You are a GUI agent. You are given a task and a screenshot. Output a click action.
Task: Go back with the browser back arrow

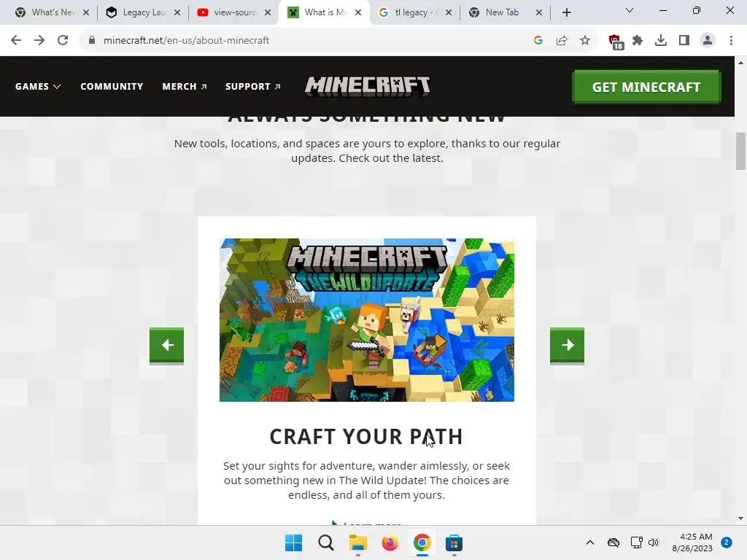click(16, 41)
